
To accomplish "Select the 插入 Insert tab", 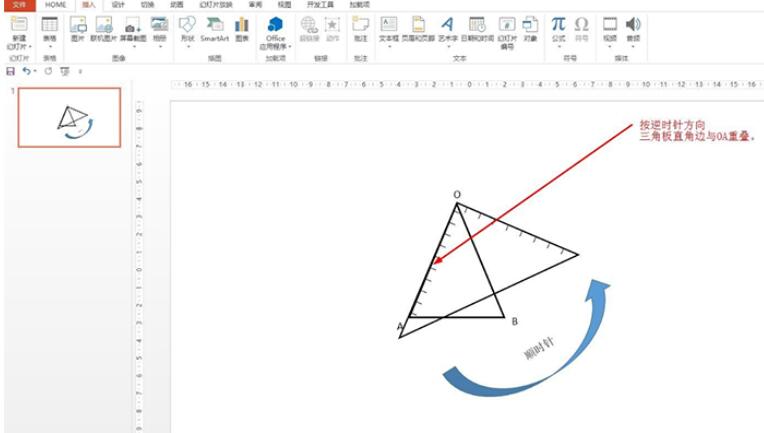I will (89, 5).
